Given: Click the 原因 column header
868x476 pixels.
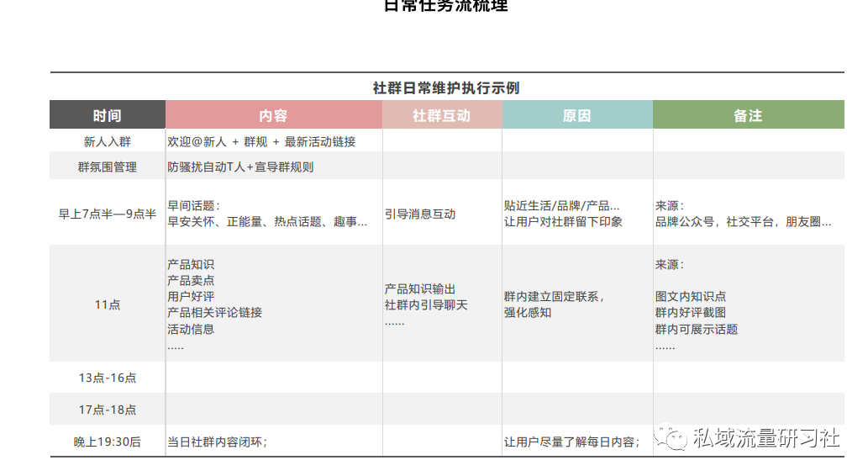Looking at the screenshot, I should (577, 114).
